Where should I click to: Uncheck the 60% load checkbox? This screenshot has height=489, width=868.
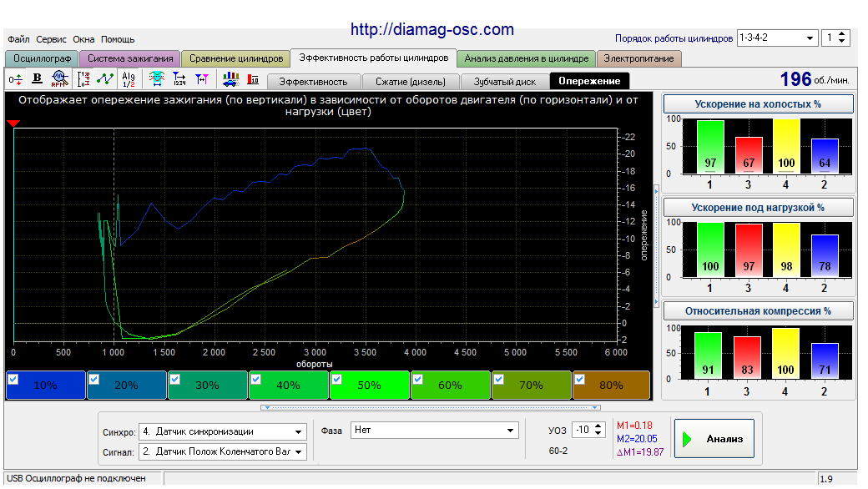point(418,380)
